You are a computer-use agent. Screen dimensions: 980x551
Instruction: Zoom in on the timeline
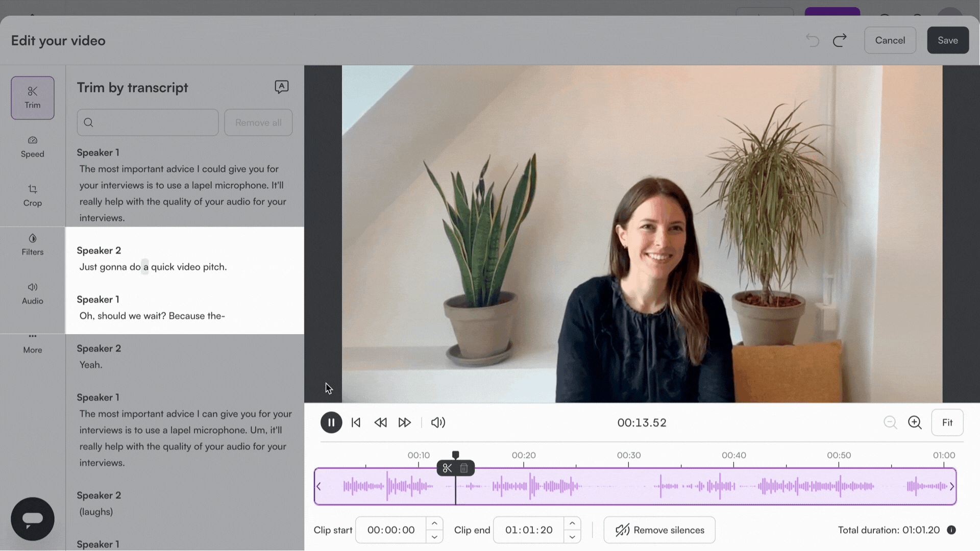(x=915, y=422)
